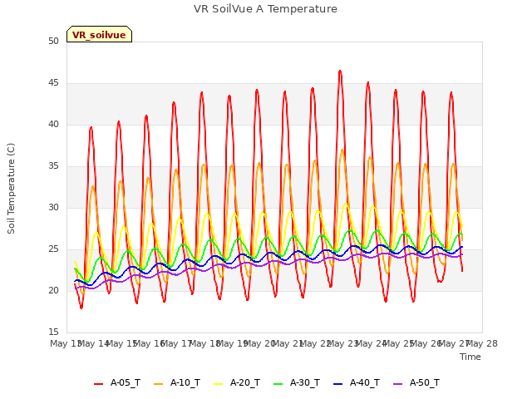Image resolution: width=532 pixels, height=399 pixels.
Task: Click the 45 y-axis tick label
Action: 53,83
